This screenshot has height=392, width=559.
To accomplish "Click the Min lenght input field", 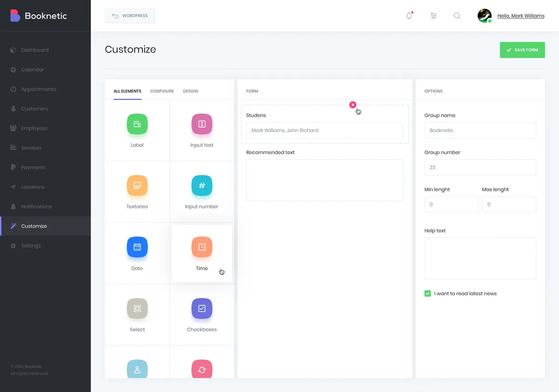I will click(451, 204).
